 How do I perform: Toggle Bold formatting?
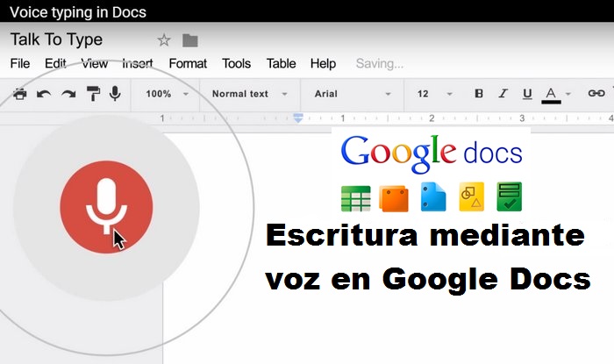pyautogui.click(x=479, y=94)
